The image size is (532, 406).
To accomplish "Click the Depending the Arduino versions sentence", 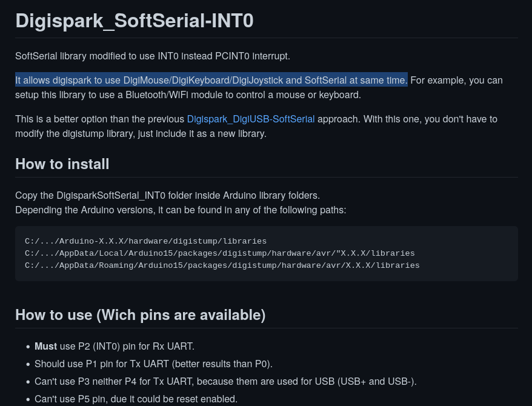I will pyautogui.click(x=181, y=210).
